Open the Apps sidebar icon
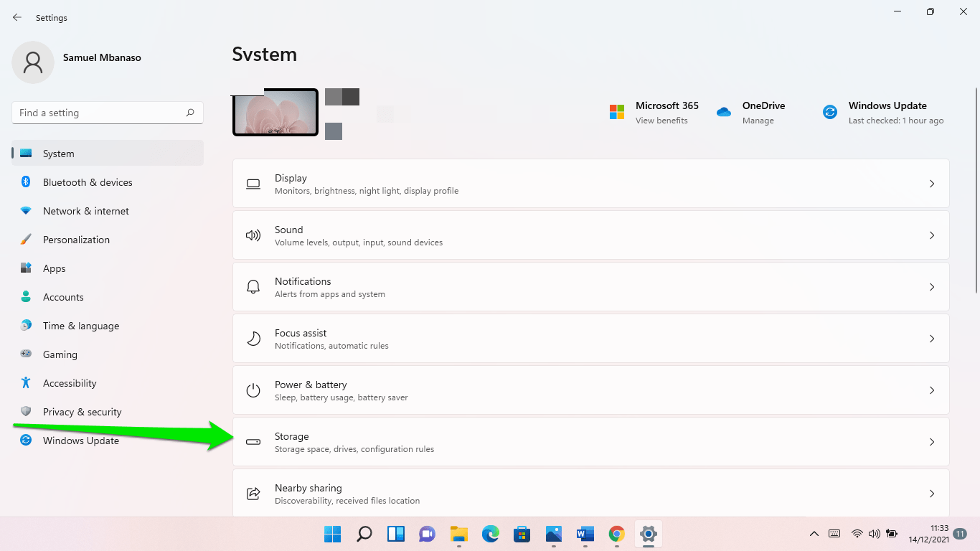Image resolution: width=980 pixels, height=551 pixels. [x=26, y=268]
